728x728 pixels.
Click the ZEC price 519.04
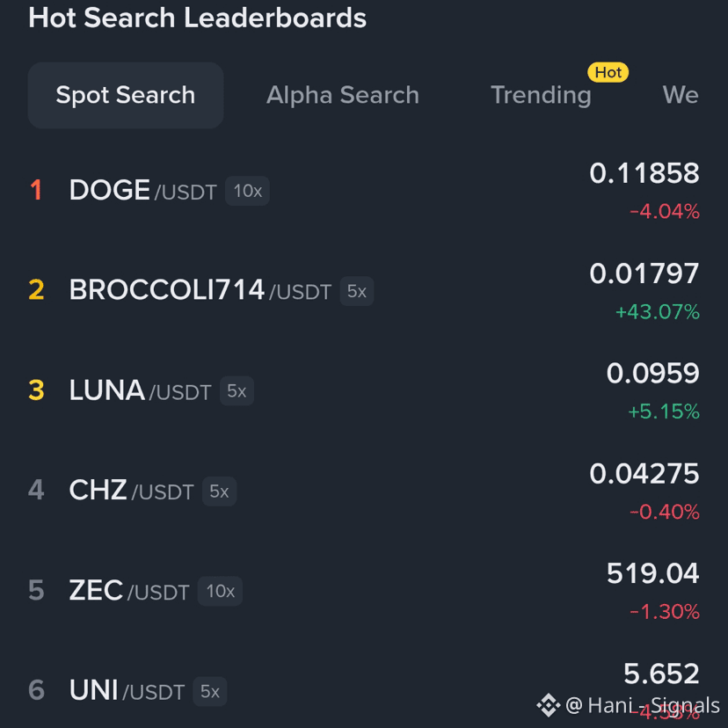tap(652, 573)
